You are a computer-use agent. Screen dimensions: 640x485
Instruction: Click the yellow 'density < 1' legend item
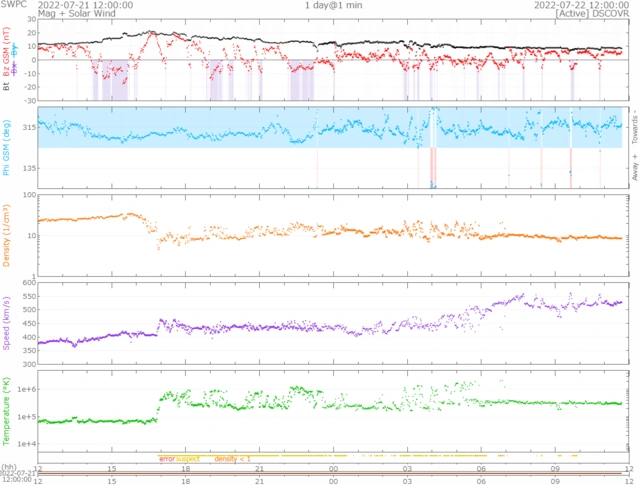[232, 458]
